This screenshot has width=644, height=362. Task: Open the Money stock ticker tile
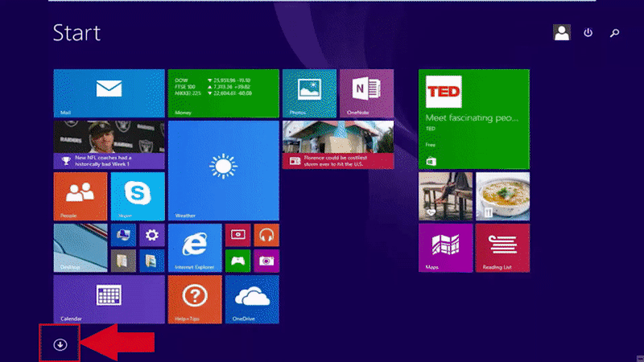click(224, 93)
